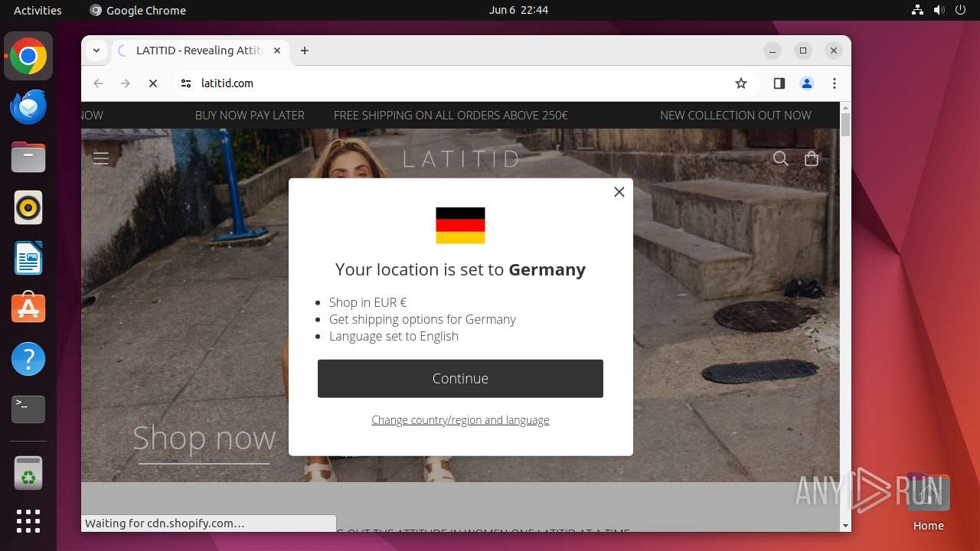Close the location popup with X
980x551 pixels.
click(x=619, y=192)
